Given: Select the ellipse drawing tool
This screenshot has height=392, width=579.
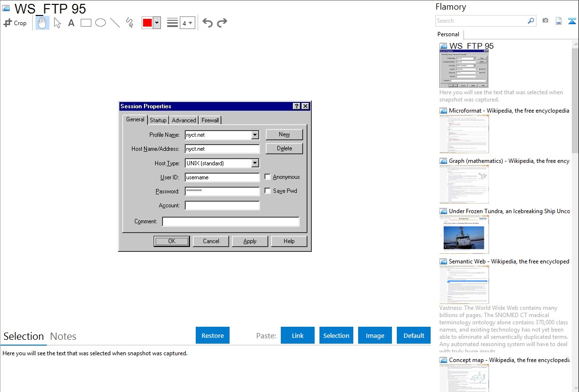Looking at the screenshot, I should coord(101,23).
